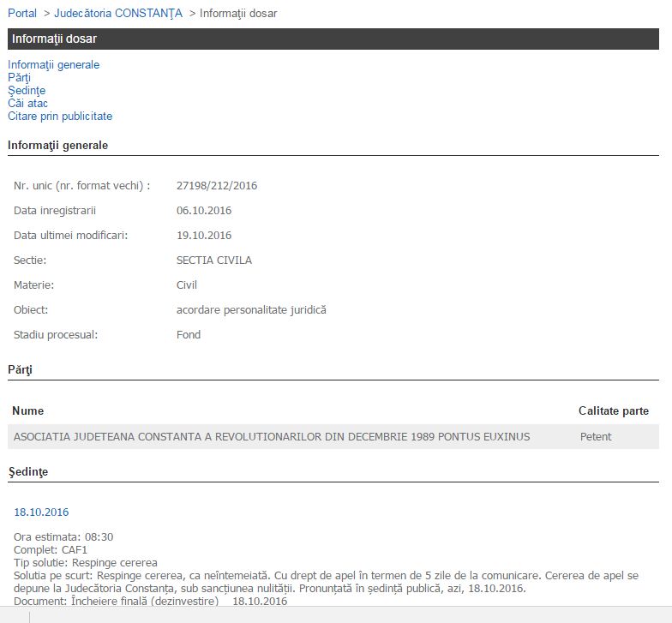The image size is (672, 623).
Task: Click the Petent party role cell
Action: pos(596,436)
